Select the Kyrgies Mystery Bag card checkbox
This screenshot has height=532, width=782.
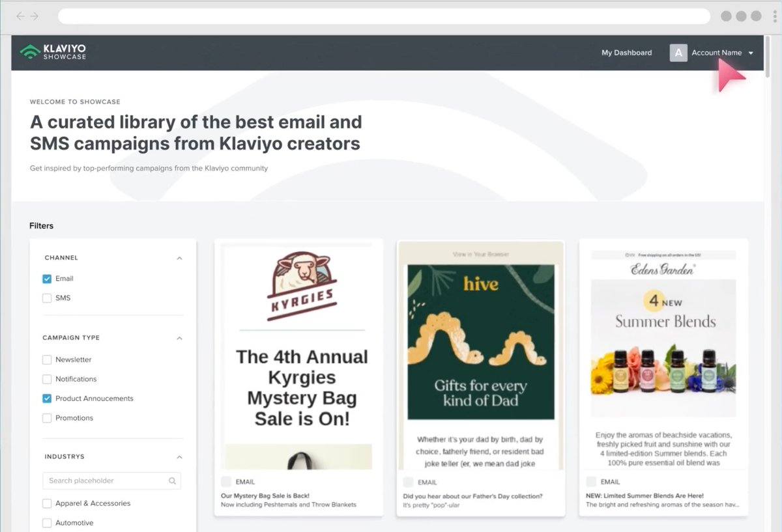pyautogui.click(x=226, y=481)
